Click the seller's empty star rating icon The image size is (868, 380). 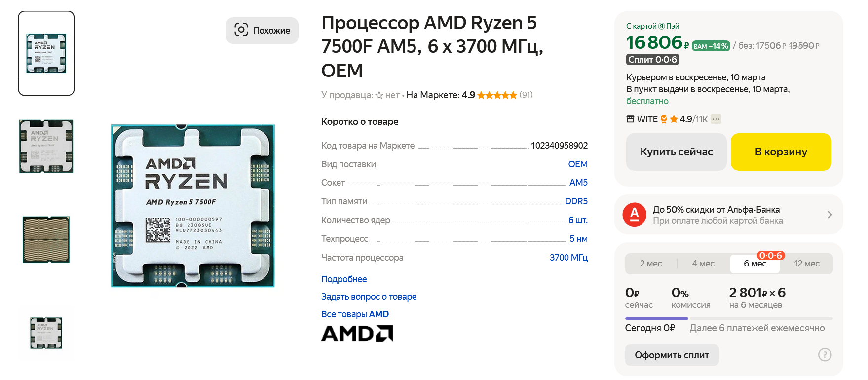click(379, 95)
